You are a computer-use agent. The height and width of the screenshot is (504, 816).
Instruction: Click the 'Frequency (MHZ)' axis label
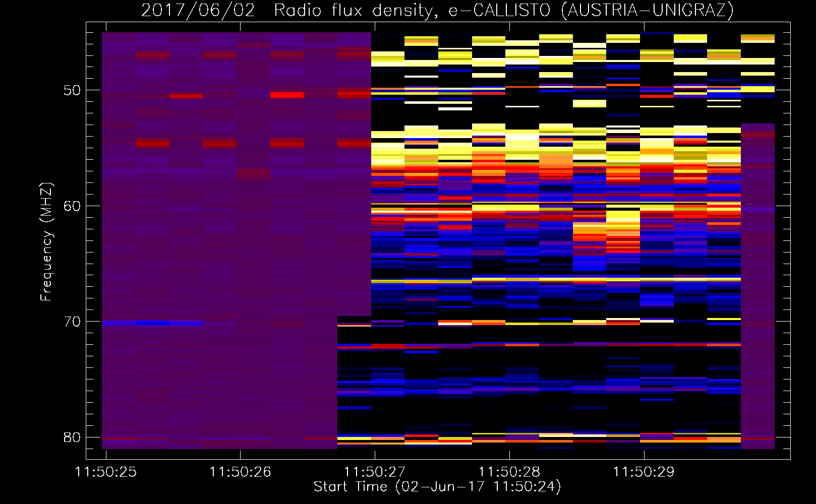click(46, 242)
